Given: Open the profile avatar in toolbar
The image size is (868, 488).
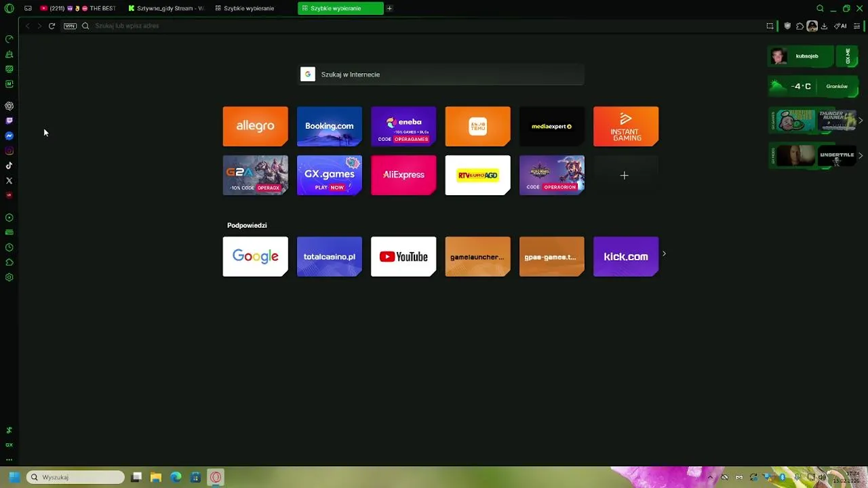Looking at the screenshot, I should 812,26.
